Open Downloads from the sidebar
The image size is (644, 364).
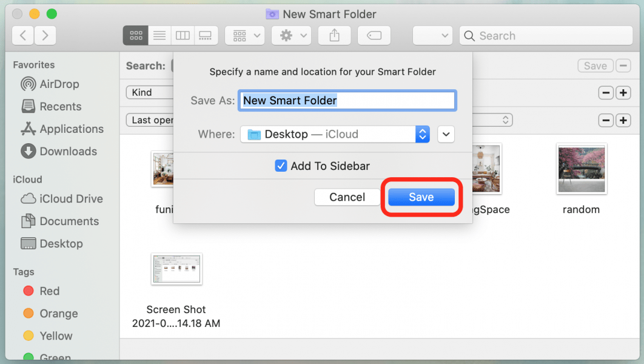[x=68, y=151]
